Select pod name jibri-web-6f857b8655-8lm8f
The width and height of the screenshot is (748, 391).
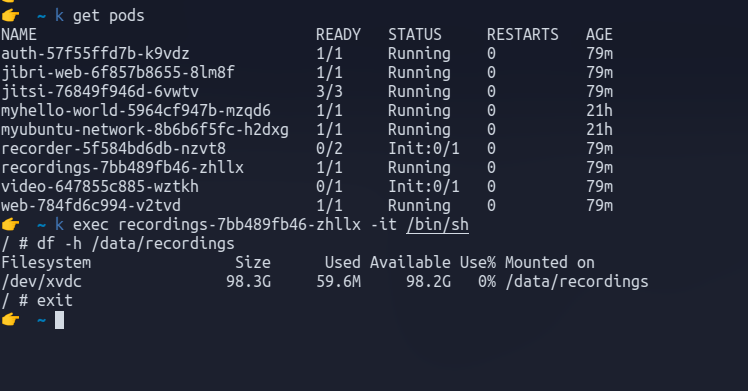(x=118, y=72)
